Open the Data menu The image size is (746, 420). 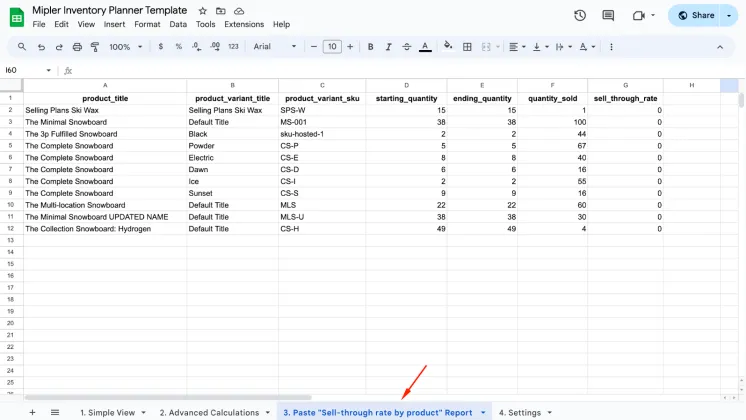pos(178,24)
